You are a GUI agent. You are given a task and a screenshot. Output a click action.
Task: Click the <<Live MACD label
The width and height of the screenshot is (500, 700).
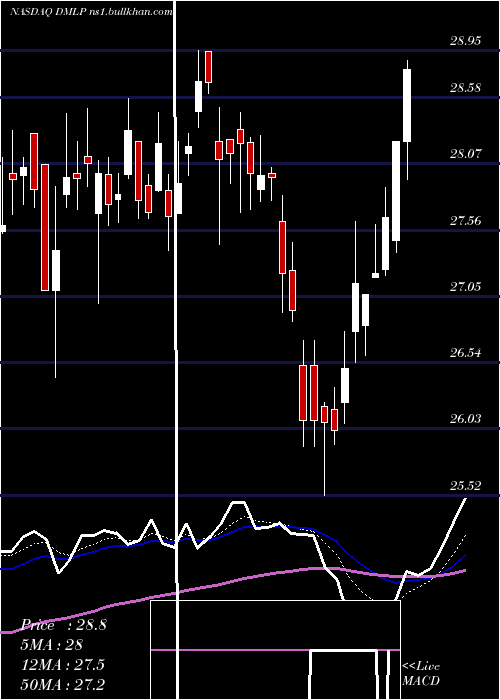[421, 674]
